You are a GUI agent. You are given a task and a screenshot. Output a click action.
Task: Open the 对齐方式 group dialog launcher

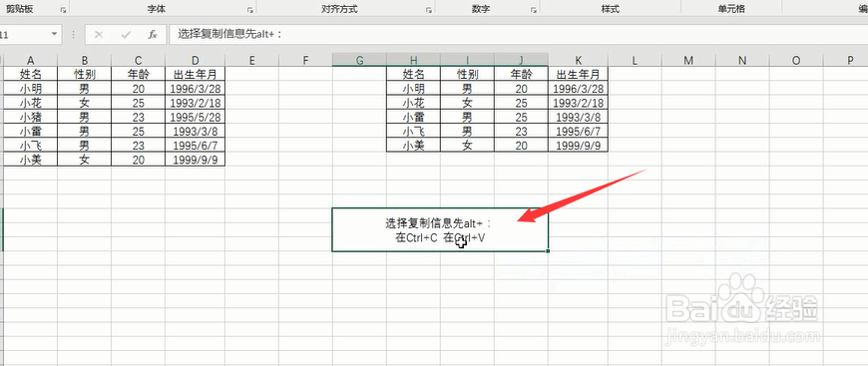[428, 10]
